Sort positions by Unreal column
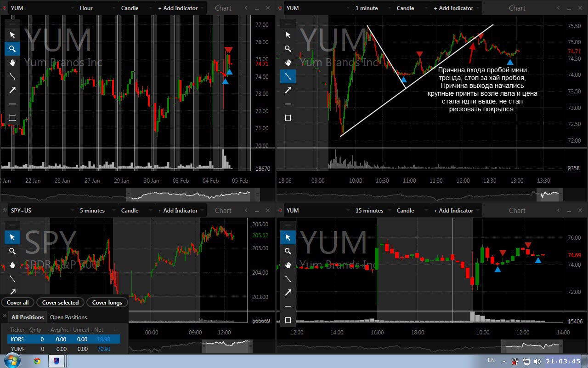 click(x=81, y=329)
